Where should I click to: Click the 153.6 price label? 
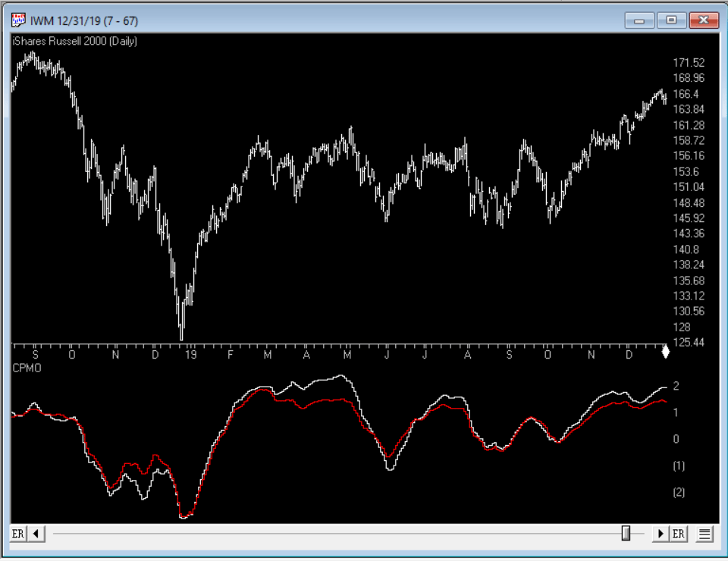pos(686,171)
